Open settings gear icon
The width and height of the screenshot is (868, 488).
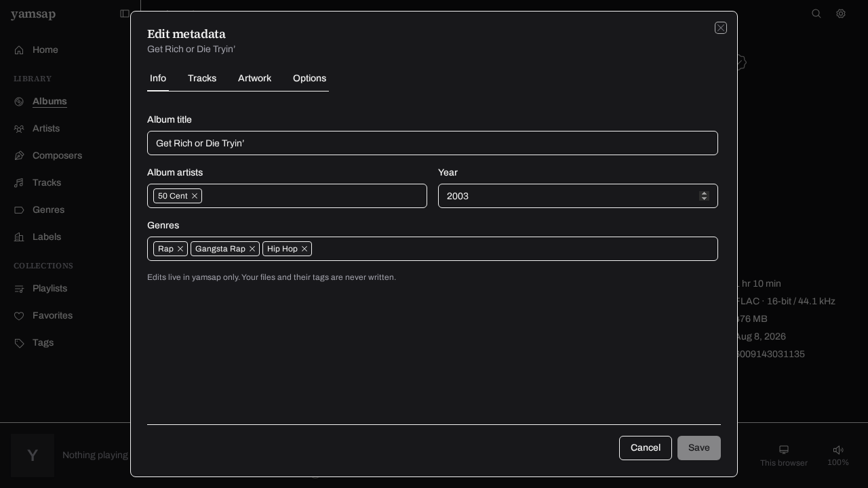point(841,14)
